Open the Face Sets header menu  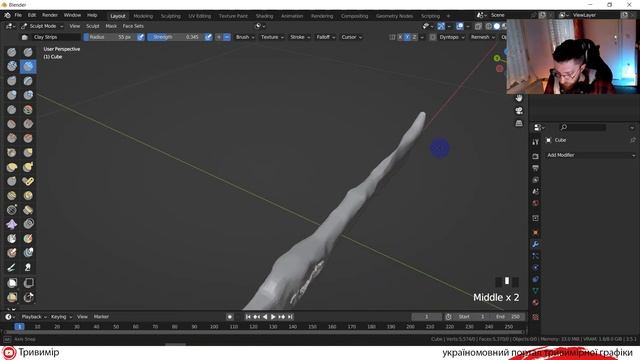133,26
